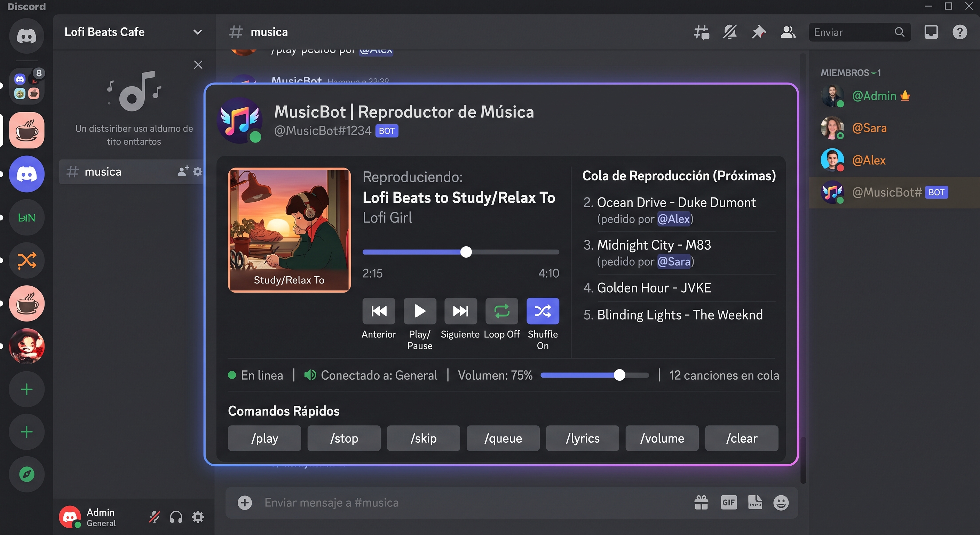Toggle notification settings bell icon

pyautogui.click(x=730, y=32)
